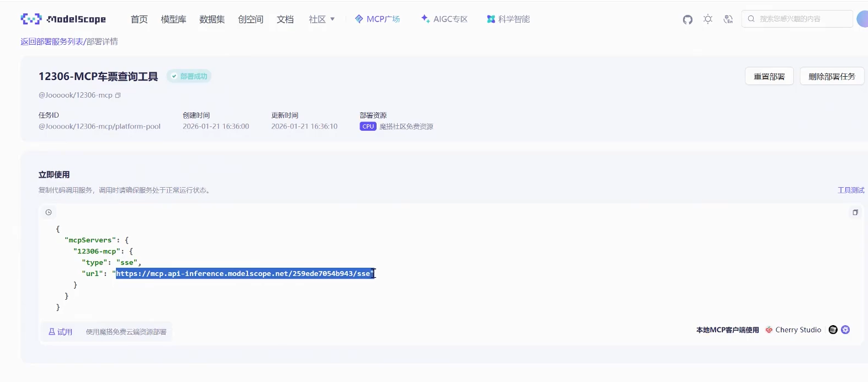Open the ModelScope home logo

click(63, 19)
